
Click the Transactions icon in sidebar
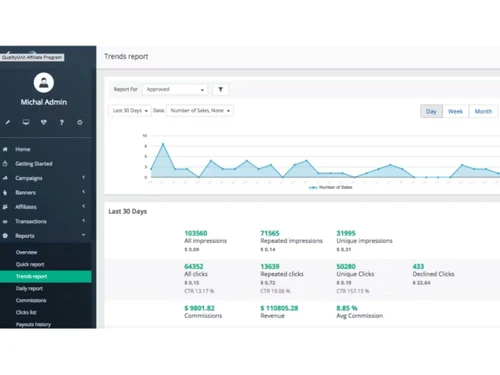tap(5, 221)
